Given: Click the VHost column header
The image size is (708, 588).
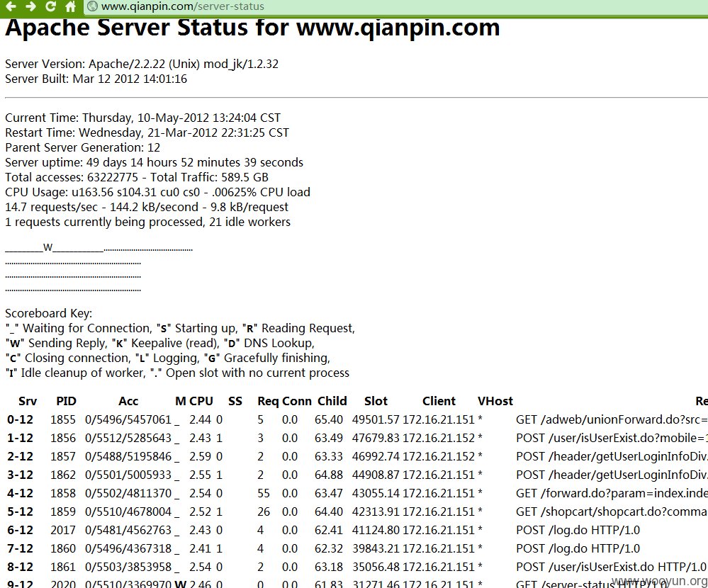Looking at the screenshot, I should point(495,401).
